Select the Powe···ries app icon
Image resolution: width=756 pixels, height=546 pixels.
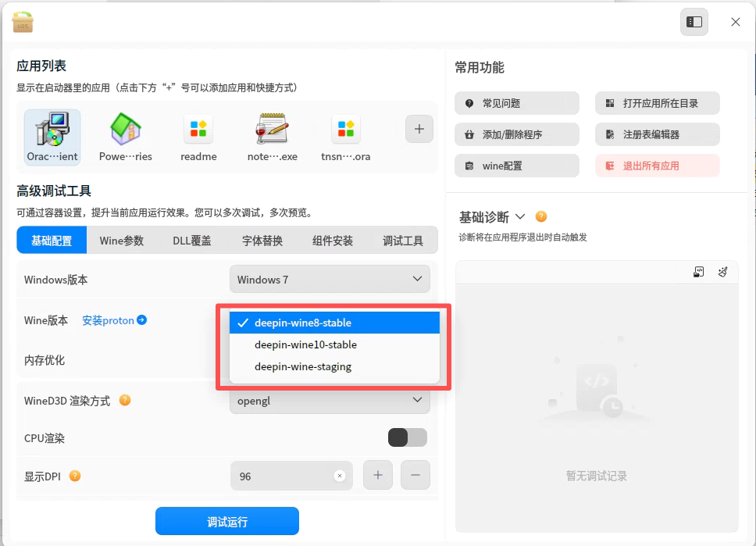(x=126, y=137)
